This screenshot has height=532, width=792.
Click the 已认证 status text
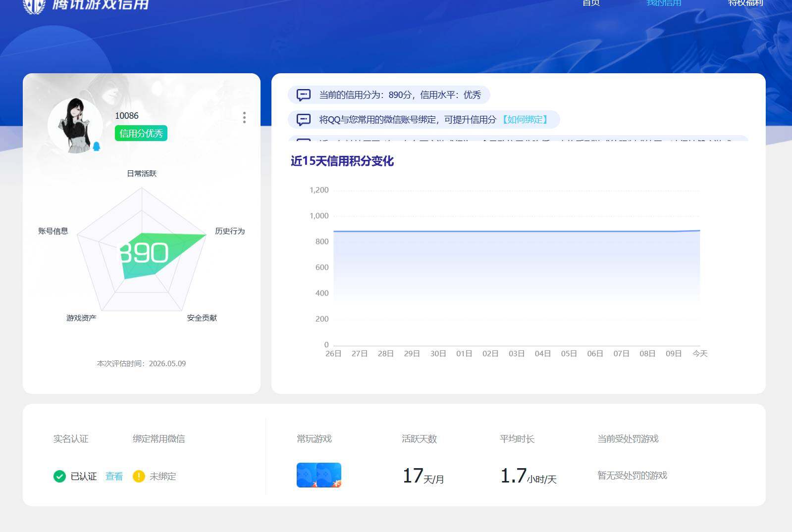[84, 476]
